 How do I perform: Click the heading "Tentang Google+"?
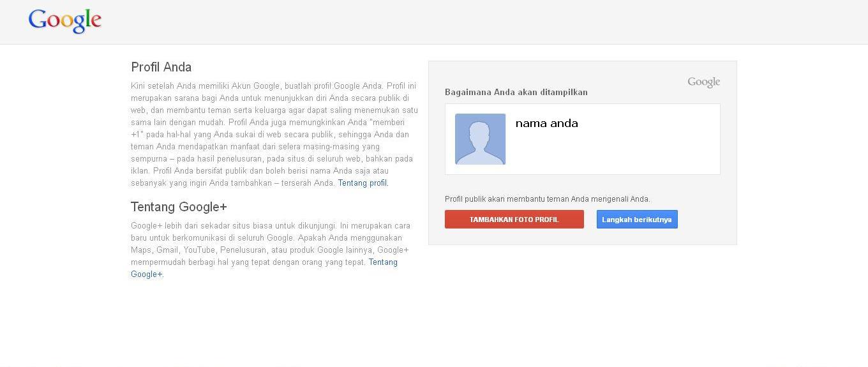[179, 207]
